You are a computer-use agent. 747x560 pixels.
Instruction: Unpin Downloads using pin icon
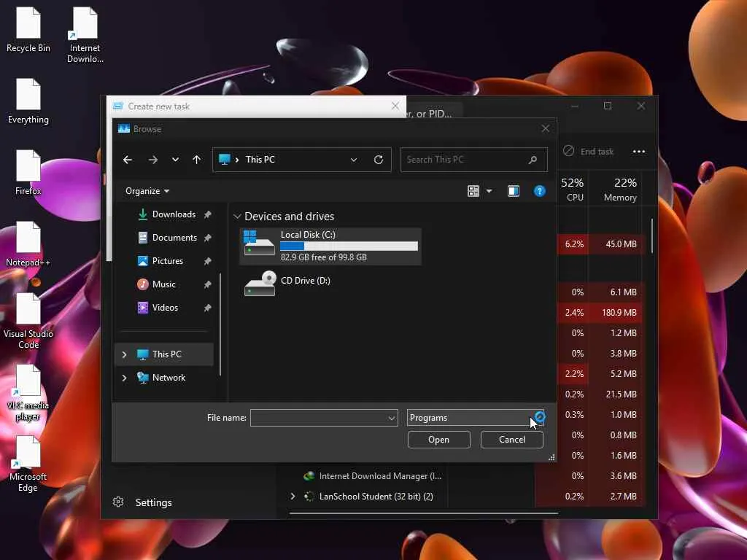(x=207, y=215)
